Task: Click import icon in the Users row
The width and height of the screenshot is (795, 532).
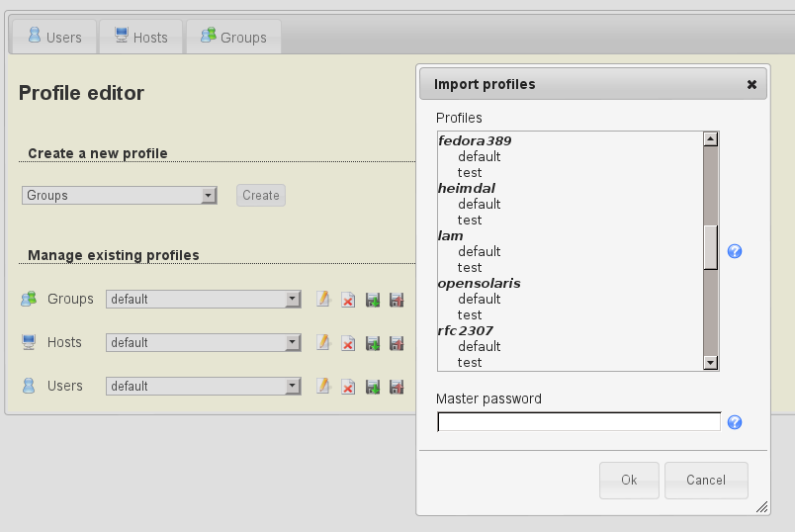Action: coord(373,387)
